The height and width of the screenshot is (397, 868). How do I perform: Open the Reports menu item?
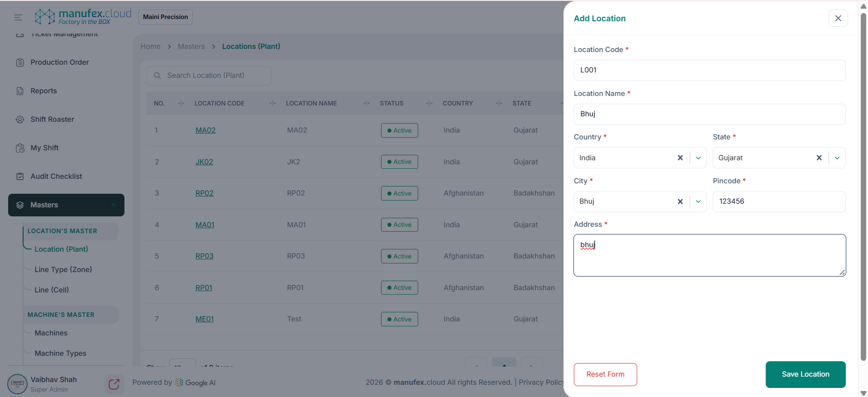pos(44,91)
